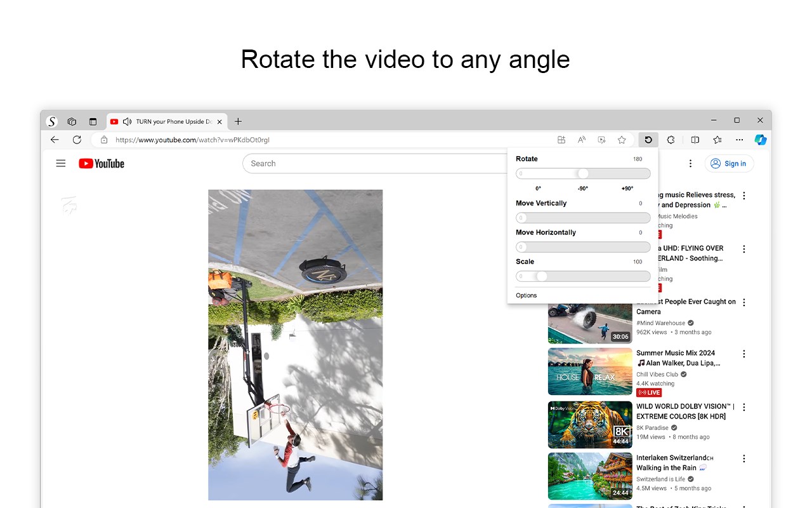
Task: Open options menu for Summer Music Mix
Action: click(x=744, y=354)
